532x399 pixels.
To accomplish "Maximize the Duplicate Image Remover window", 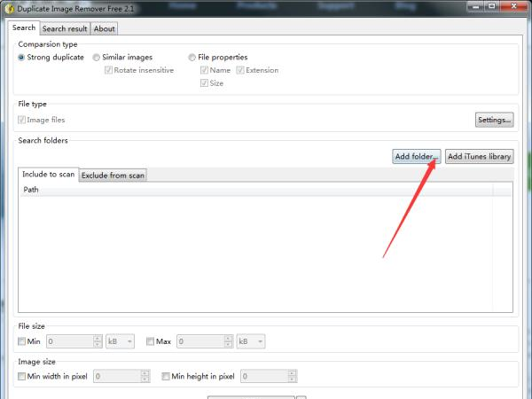I will click(492, 6).
